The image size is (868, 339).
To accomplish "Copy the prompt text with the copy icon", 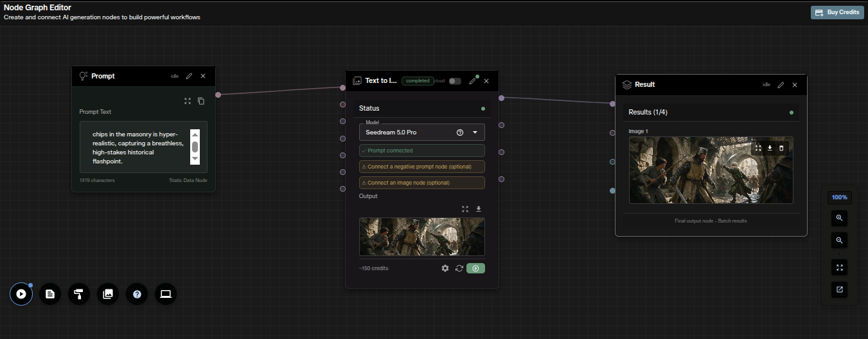I will coord(201,101).
